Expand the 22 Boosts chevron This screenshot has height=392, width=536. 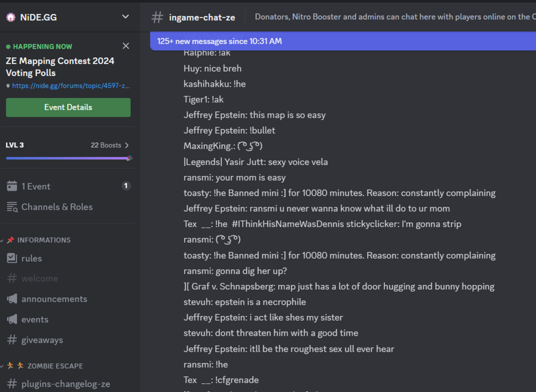tap(126, 145)
